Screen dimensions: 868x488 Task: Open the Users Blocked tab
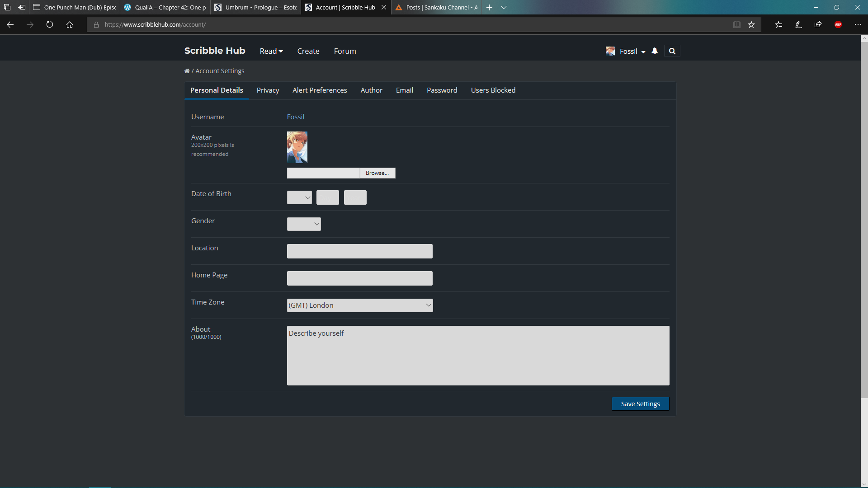(493, 90)
